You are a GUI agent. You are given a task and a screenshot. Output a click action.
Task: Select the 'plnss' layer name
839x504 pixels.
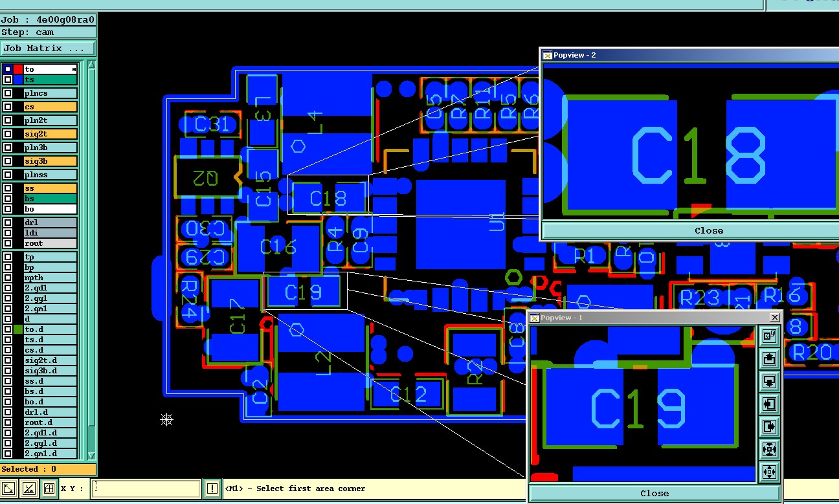(x=50, y=175)
